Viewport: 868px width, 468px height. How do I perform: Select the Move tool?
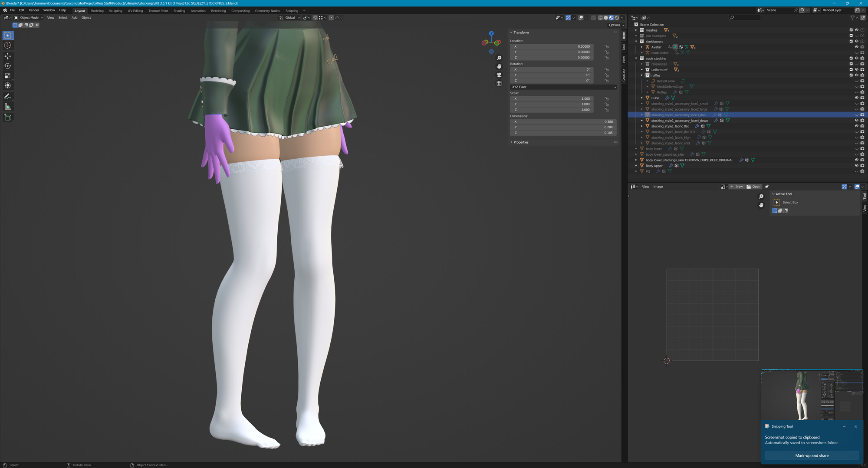tap(8, 56)
